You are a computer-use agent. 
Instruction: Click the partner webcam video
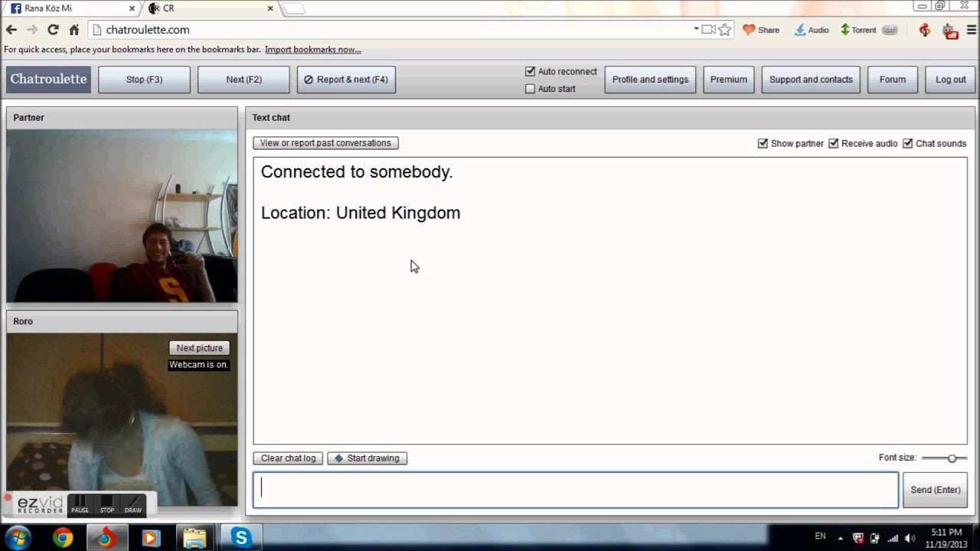click(x=122, y=216)
